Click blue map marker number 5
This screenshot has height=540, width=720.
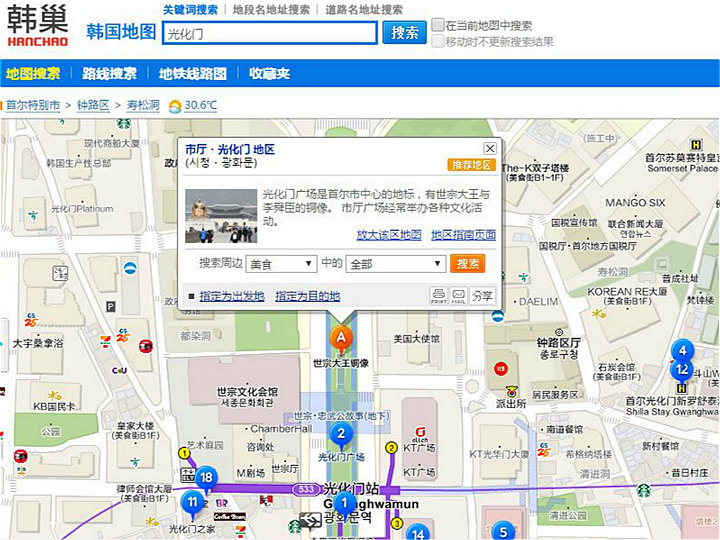pos(503,531)
